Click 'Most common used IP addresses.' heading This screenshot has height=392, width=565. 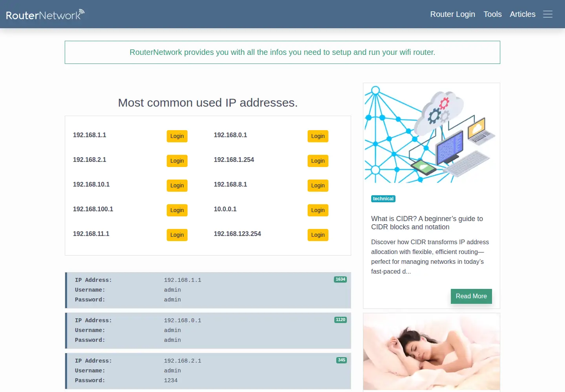208,103
